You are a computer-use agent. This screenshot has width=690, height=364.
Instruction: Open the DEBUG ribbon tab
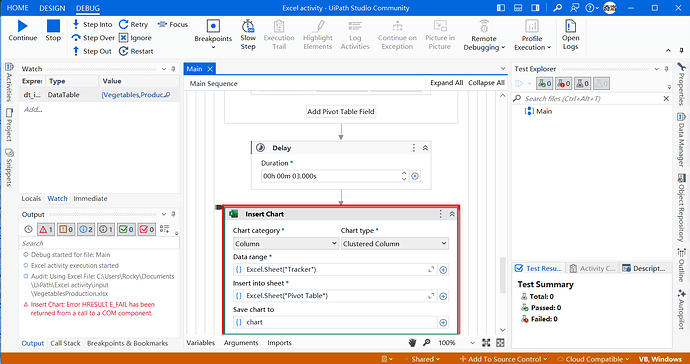coord(88,8)
